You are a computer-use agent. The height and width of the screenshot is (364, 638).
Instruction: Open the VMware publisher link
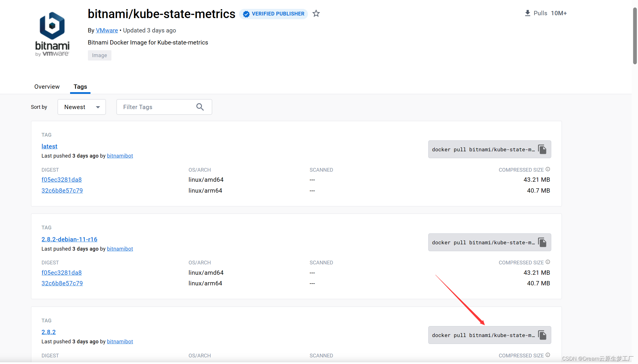[x=107, y=30]
